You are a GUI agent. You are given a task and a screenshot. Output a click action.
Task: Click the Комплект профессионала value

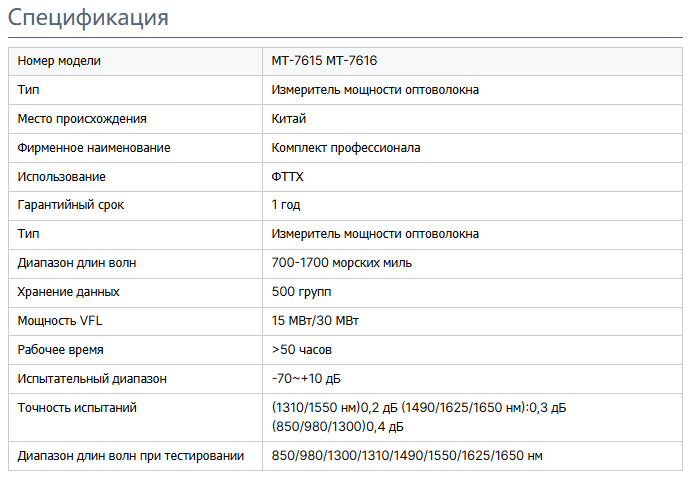[346, 148]
